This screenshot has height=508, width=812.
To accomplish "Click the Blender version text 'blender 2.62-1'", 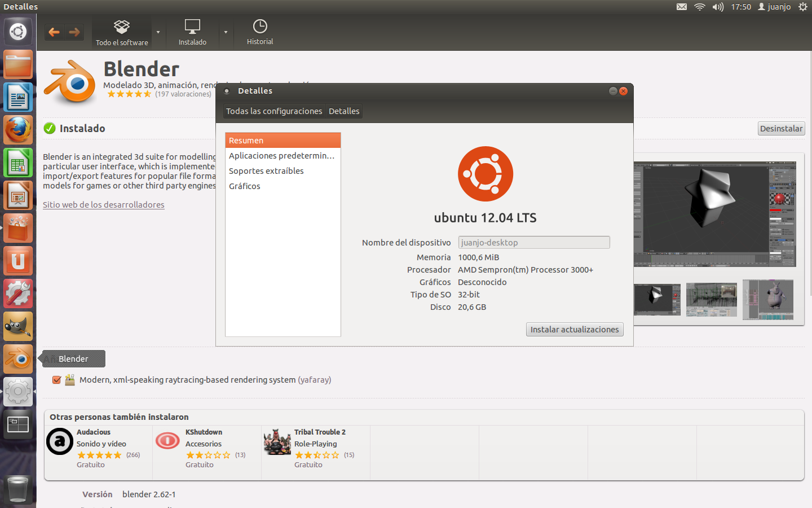I will (149, 494).
